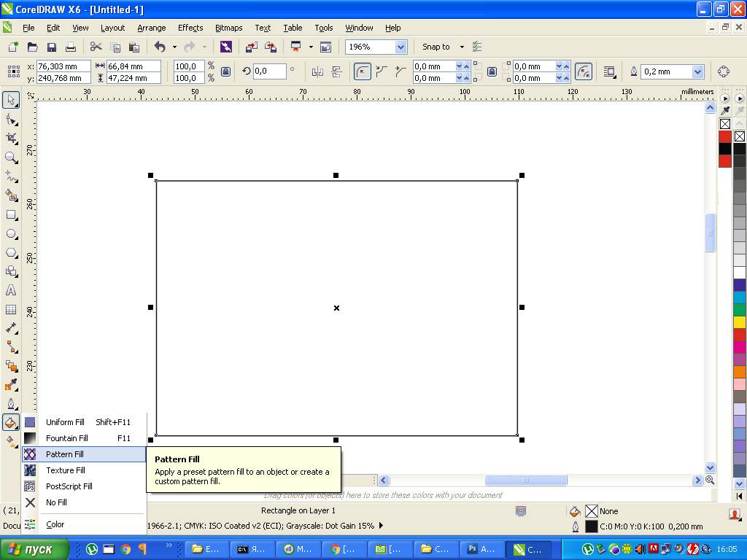The height and width of the screenshot is (560, 747).
Task: Click Chrome quick launch icon
Action: (125, 550)
